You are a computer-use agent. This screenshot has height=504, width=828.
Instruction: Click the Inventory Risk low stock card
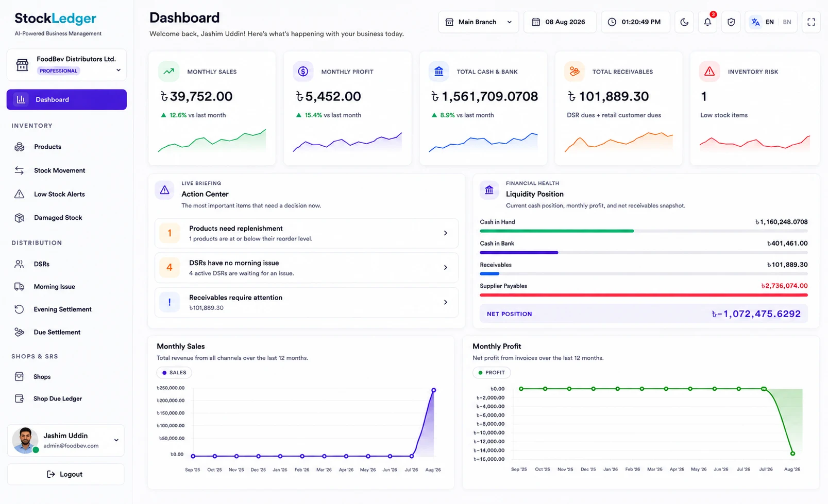755,108
